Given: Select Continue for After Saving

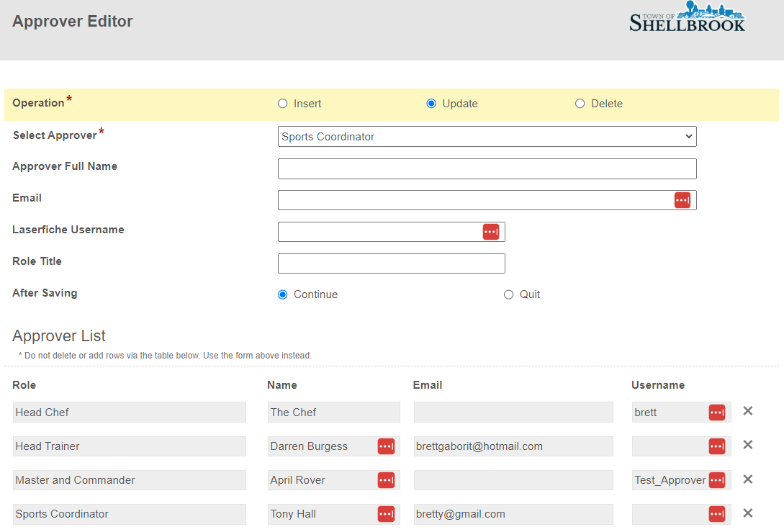Looking at the screenshot, I should pyautogui.click(x=283, y=294).
